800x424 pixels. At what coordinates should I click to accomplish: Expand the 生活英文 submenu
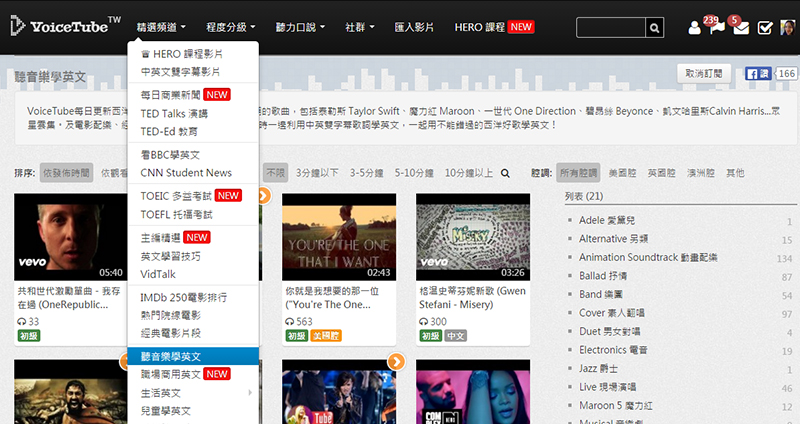pos(192,392)
